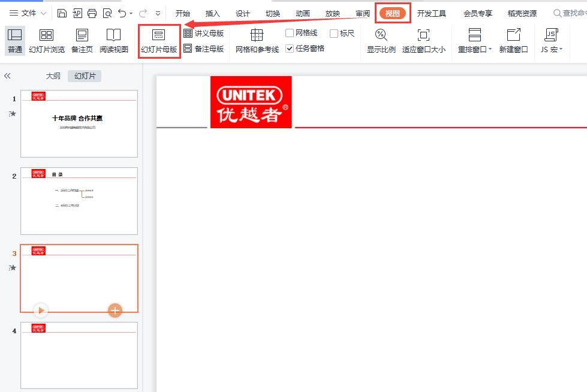Open the 稻壳资源 resources tab
Viewport: 587px width, 392px height.
pyautogui.click(x=522, y=13)
